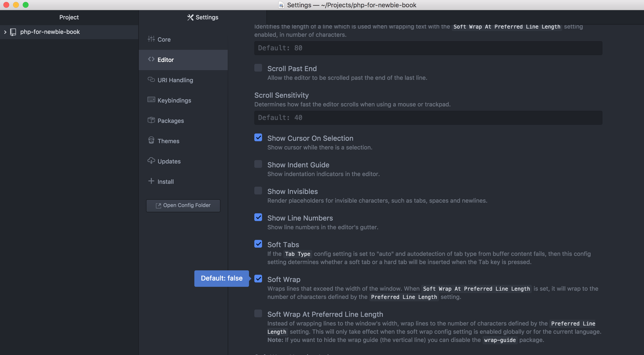Expand the php-for-newbie-book project folder
Image resolution: width=644 pixels, height=355 pixels.
(x=5, y=32)
